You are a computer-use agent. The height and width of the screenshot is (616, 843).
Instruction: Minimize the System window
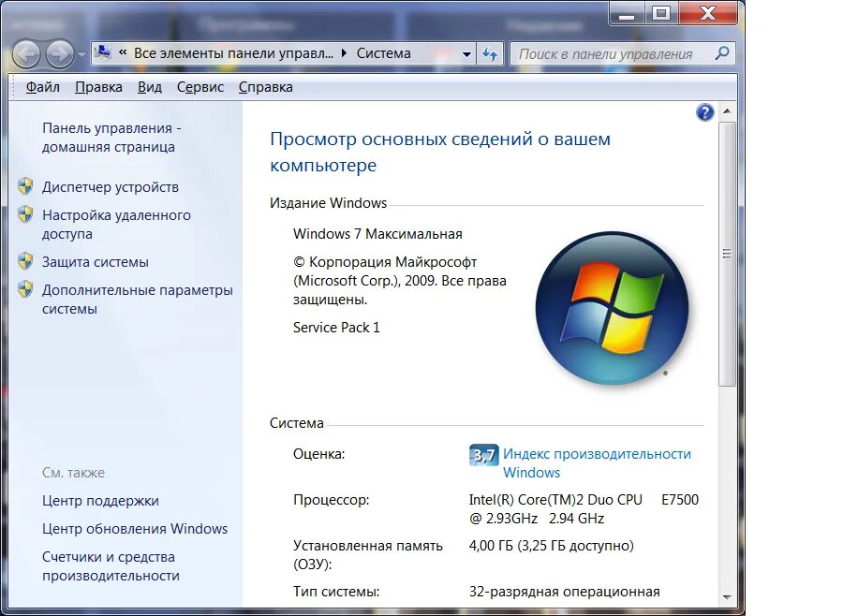[x=627, y=13]
